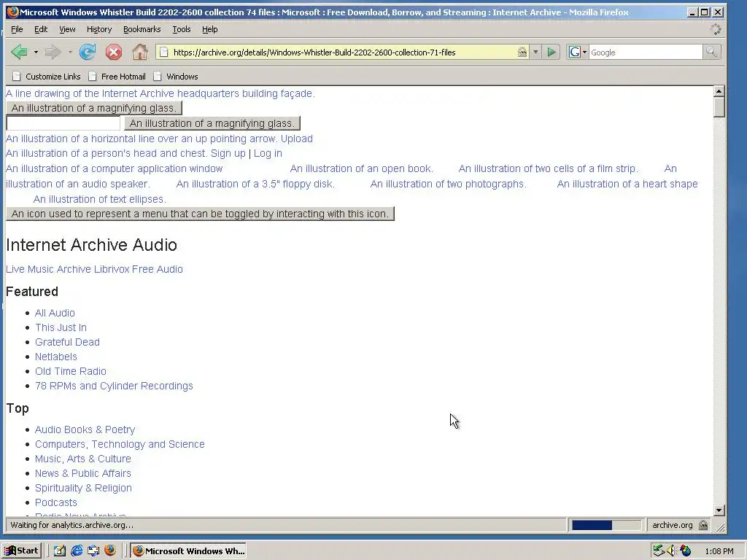The width and height of the screenshot is (747, 560).
Task: Click the green Back arrow button
Action: (x=20, y=52)
